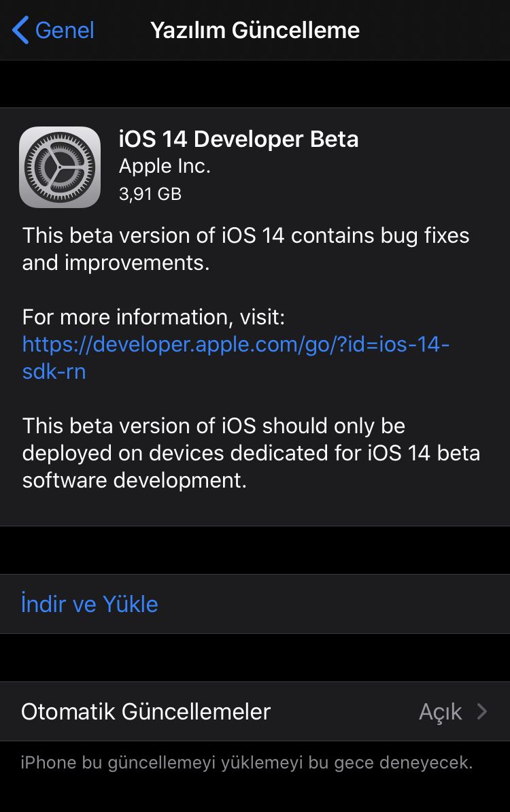Image resolution: width=510 pixels, height=812 pixels.
Task: Click 'iOS should only be' warning line
Action: click(x=214, y=426)
